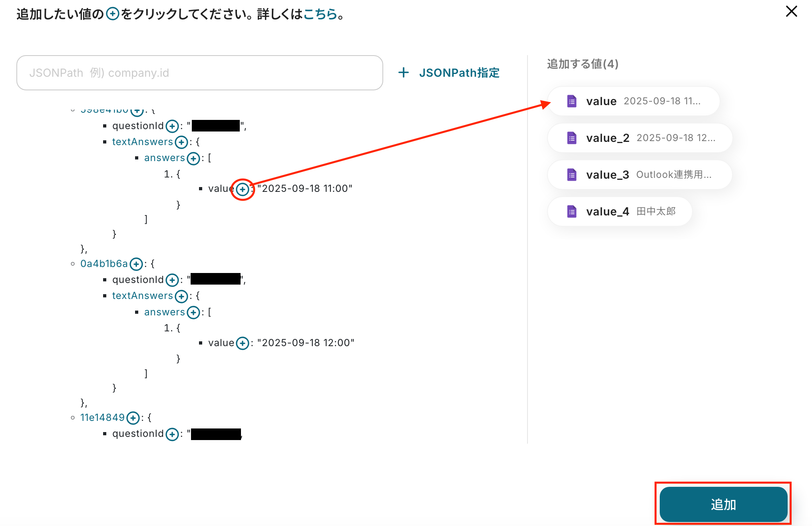The height and width of the screenshot is (526, 812).
Task: Open the こちら help link
Action: (320, 14)
